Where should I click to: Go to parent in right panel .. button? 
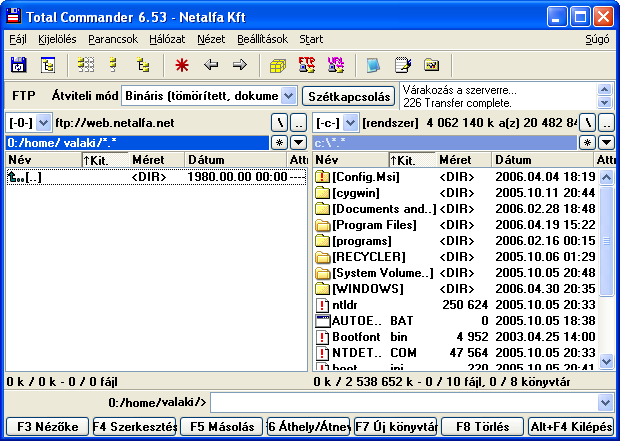(x=607, y=123)
